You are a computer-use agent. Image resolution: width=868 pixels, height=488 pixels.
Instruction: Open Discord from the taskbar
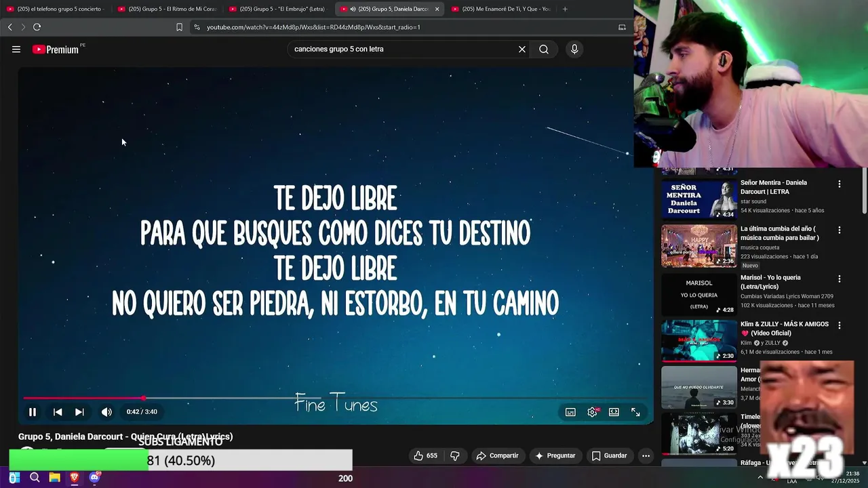pyautogui.click(x=95, y=478)
